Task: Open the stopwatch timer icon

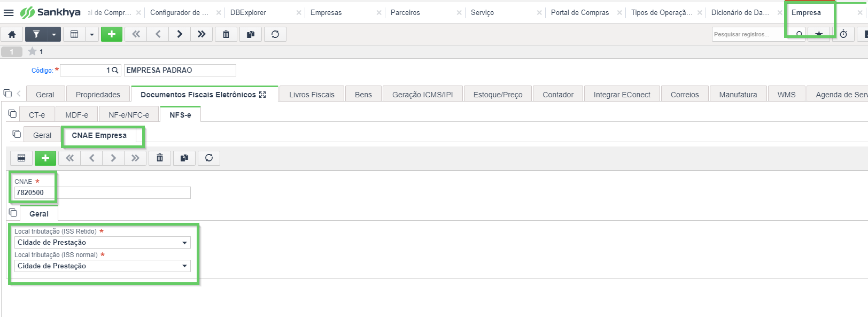Action: point(843,34)
